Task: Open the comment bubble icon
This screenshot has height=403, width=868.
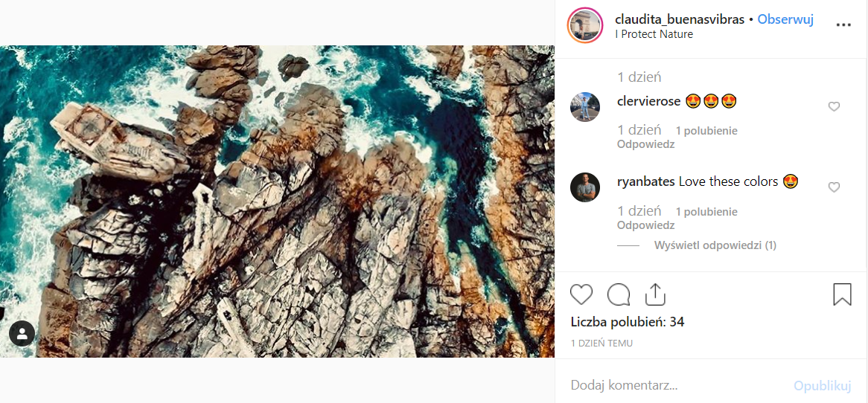Action: (619, 294)
